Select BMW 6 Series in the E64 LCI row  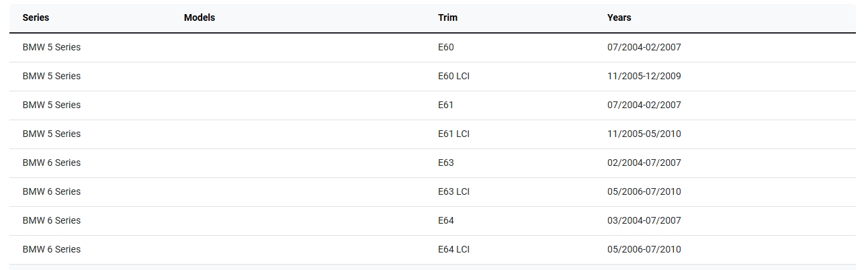pos(52,250)
